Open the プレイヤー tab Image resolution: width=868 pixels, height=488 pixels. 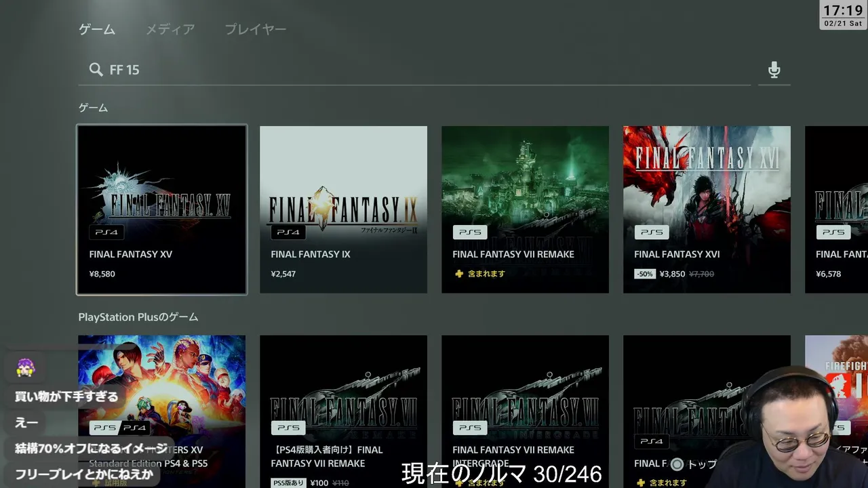(256, 29)
